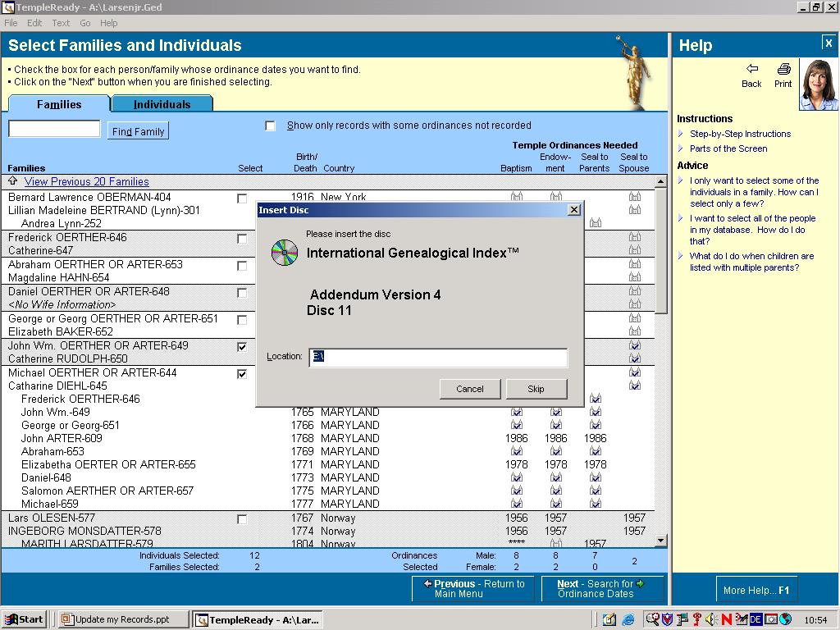Open View Previous 20 Families link
This screenshot has width=840, height=630.
pos(87,181)
